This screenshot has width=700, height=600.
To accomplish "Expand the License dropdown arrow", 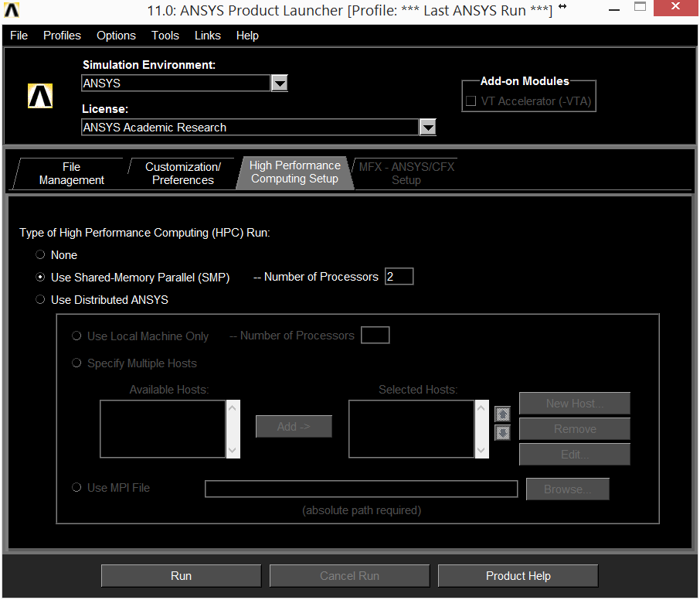I will click(x=428, y=128).
